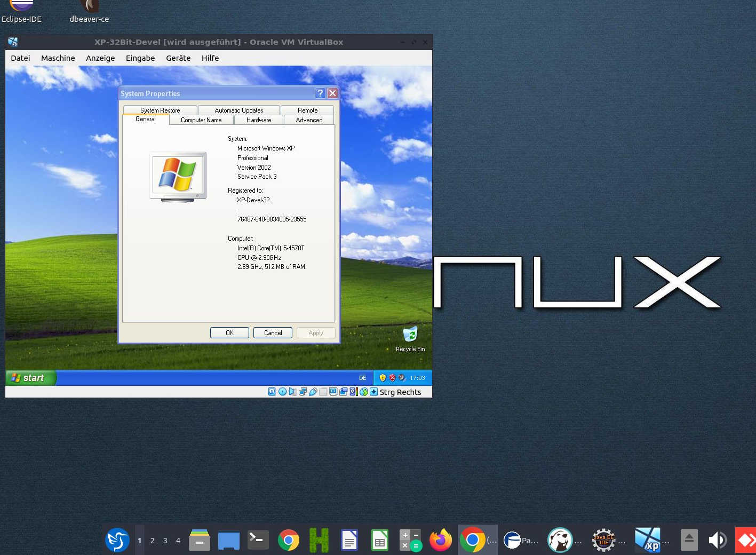This screenshot has height=555, width=756.
Task: Click the XP taskbar clock showing 17:03
Action: click(x=417, y=378)
